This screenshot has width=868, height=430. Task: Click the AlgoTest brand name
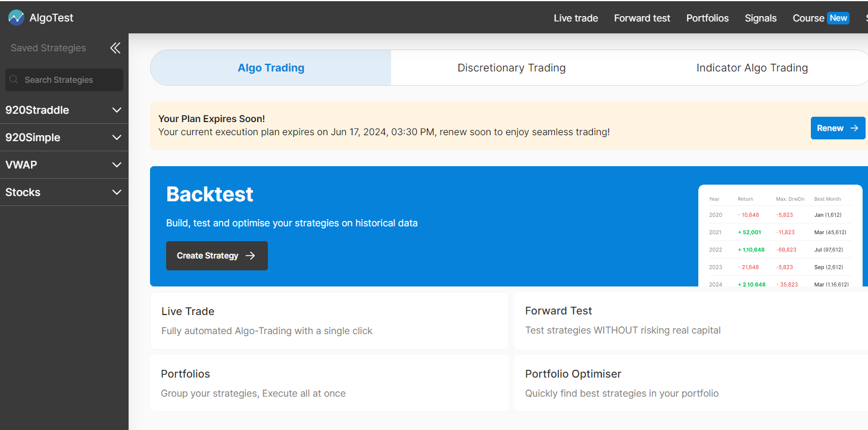tap(51, 18)
